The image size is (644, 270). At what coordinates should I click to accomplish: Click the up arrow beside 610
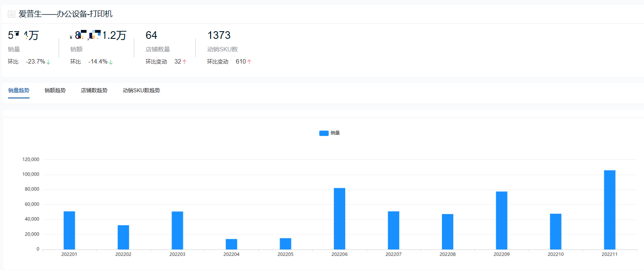tap(249, 62)
